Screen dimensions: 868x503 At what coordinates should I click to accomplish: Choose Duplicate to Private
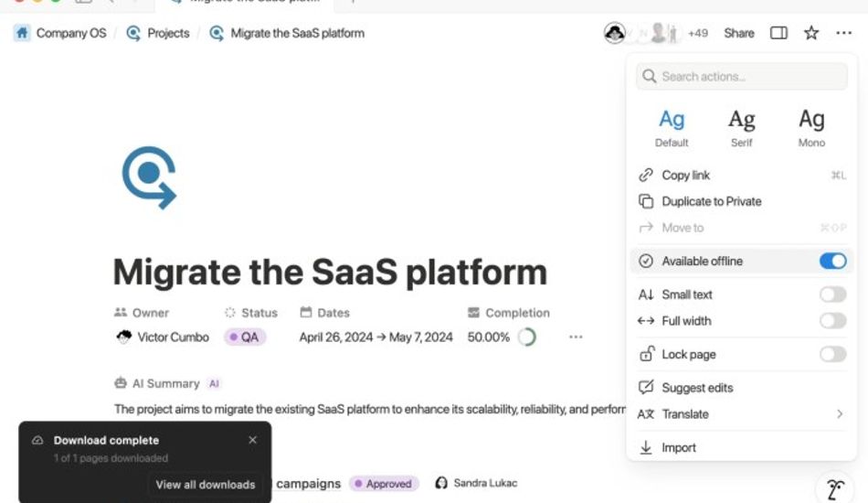click(711, 202)
